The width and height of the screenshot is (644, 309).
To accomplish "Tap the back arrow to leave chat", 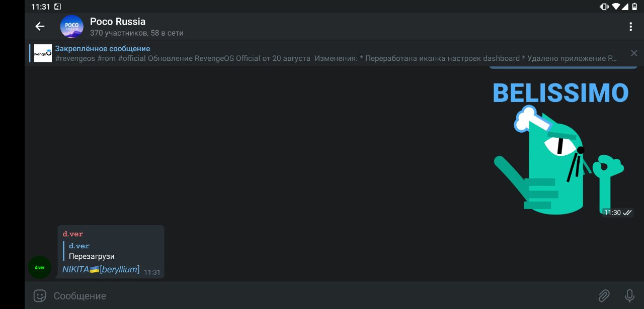I will point(40,27).
